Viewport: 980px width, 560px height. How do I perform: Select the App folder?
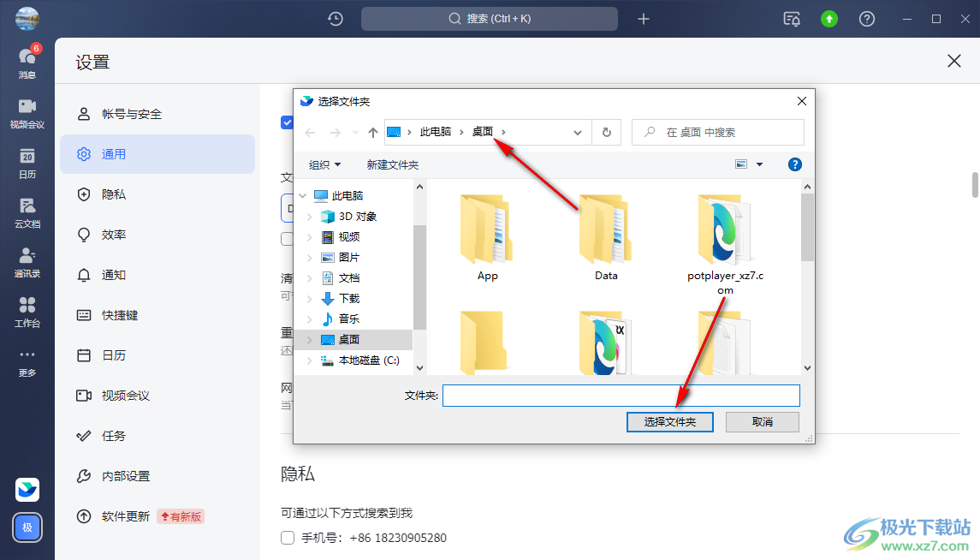pyautogui.click(x=487, y=238)
